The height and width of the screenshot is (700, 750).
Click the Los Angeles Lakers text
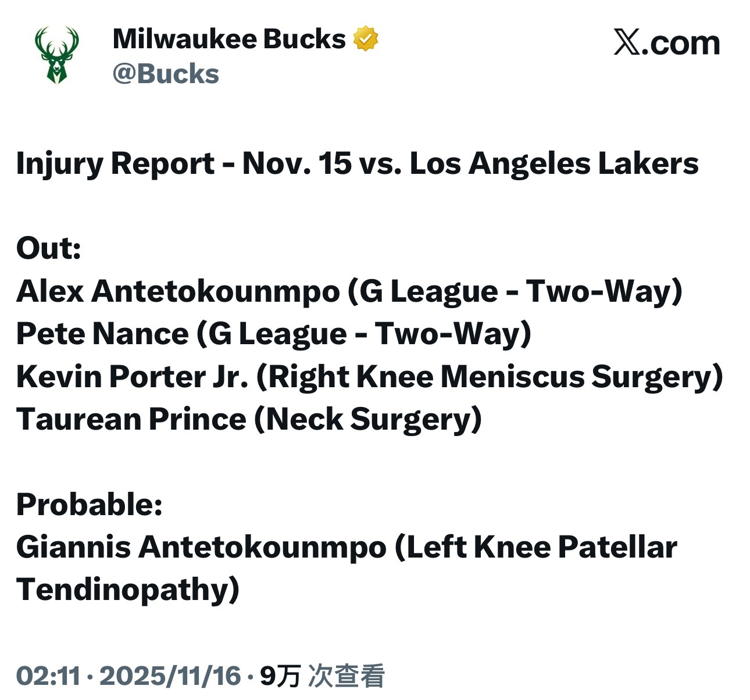coord(554,163)
